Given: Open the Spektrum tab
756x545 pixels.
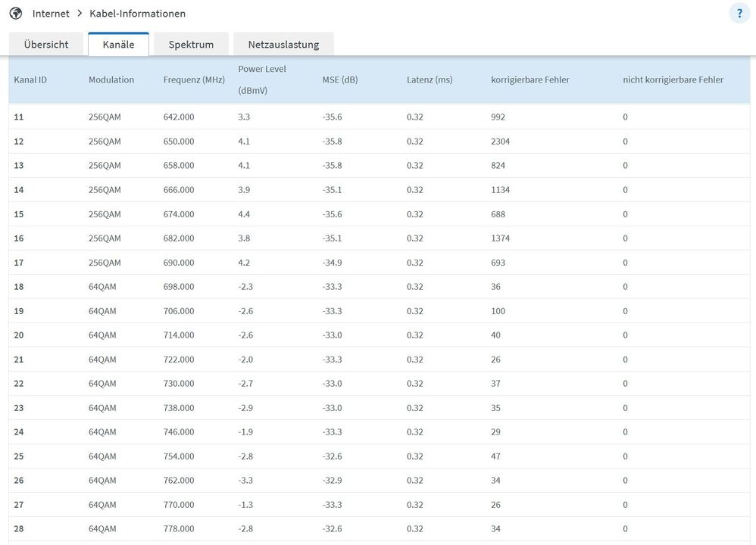Looking at the screenshot, I should pos(191,45).
